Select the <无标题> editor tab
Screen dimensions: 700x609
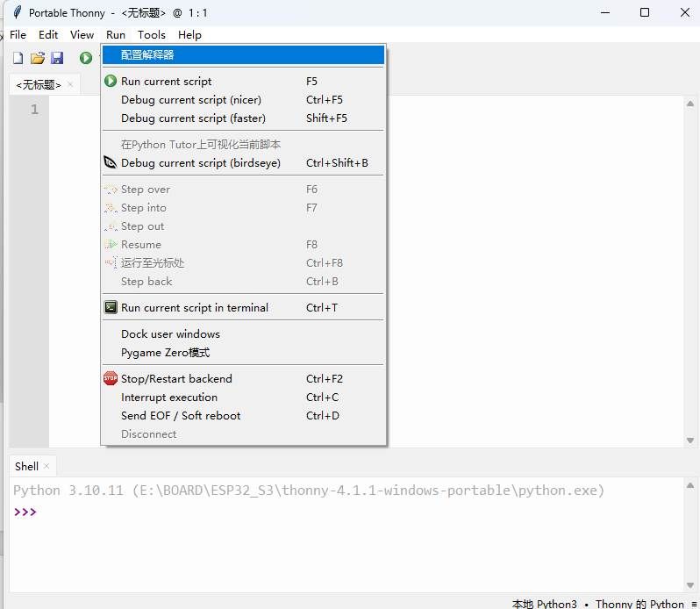39,85
